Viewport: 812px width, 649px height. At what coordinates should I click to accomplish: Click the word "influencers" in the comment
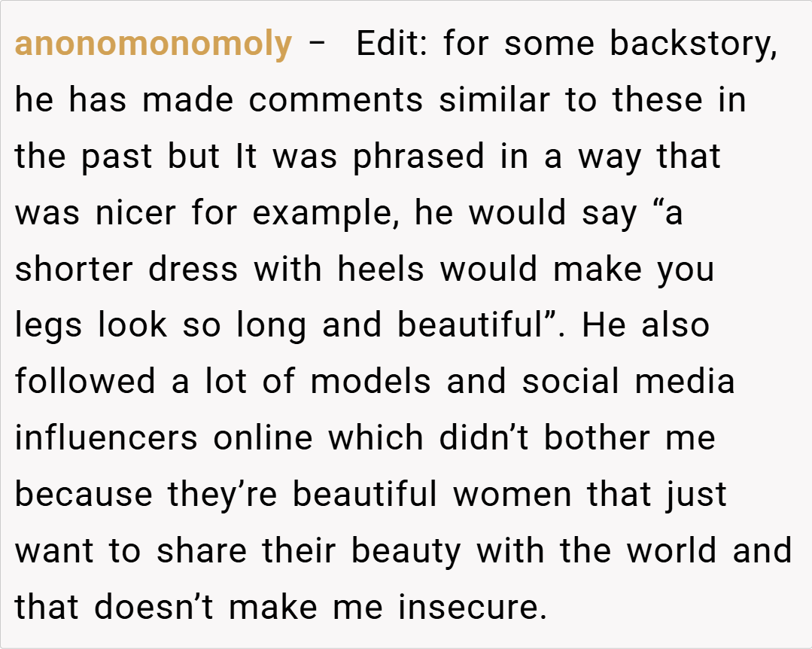click(107, 438)
